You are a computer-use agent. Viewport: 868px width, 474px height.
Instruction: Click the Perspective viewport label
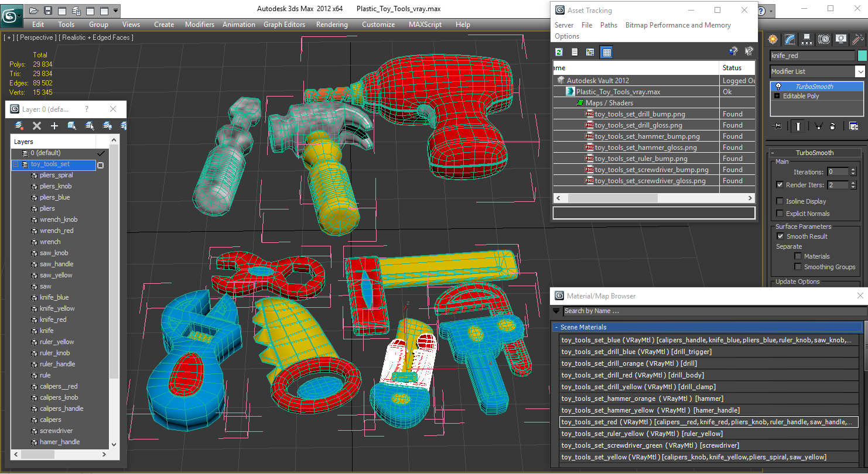[x=37, y=37]
